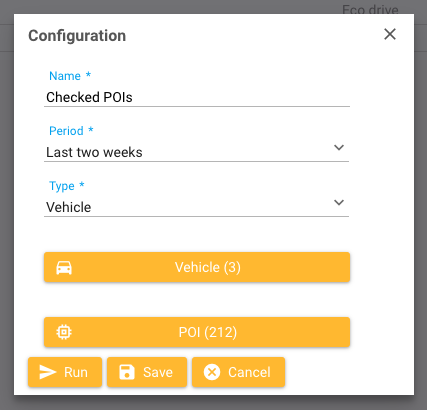Viewport: 427px width, 410px height.
Task: Open the Vehicle (3) selection
Action: pos(197,267)
